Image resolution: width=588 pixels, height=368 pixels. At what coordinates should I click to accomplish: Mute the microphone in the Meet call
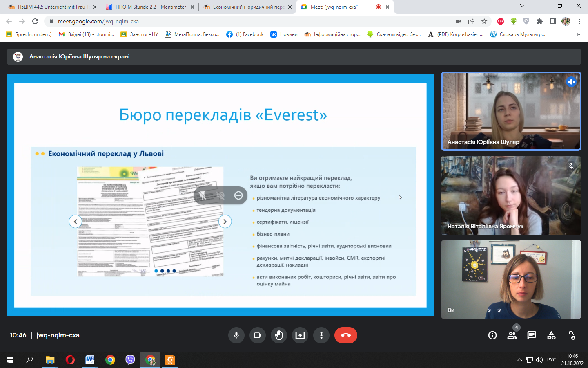tap(236, 335)
